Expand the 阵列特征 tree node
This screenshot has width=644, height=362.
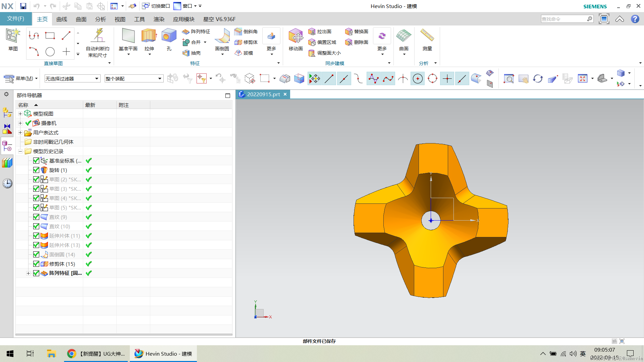tap(28, 273)
